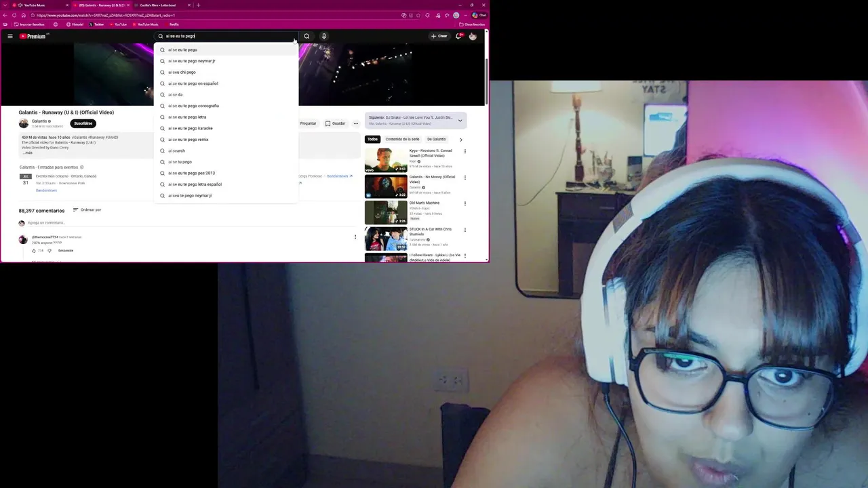Expand the Siguiente playlist panel chevron

460,121
